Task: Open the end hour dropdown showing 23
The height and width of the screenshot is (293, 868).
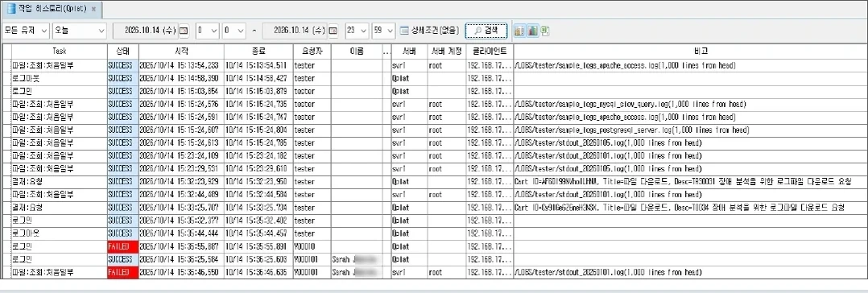Action: tap(357, 31)
